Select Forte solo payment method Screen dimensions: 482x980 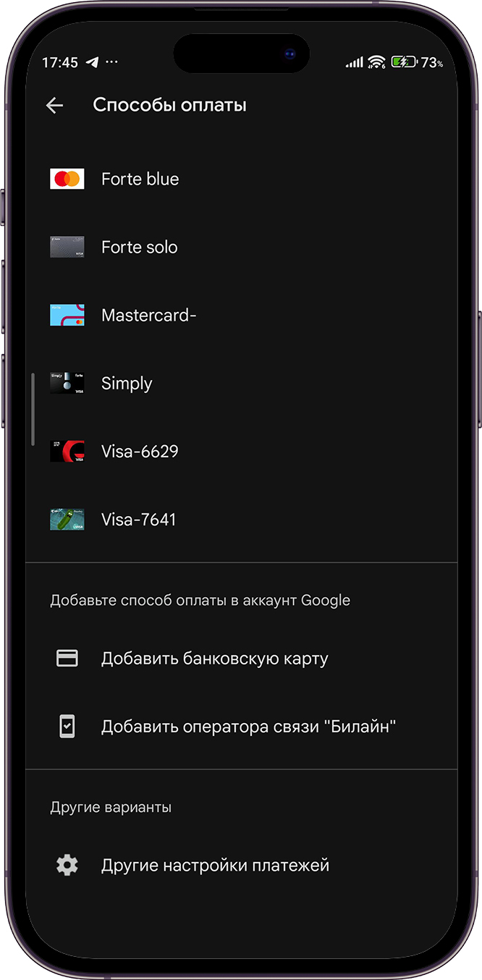(242, 247)
